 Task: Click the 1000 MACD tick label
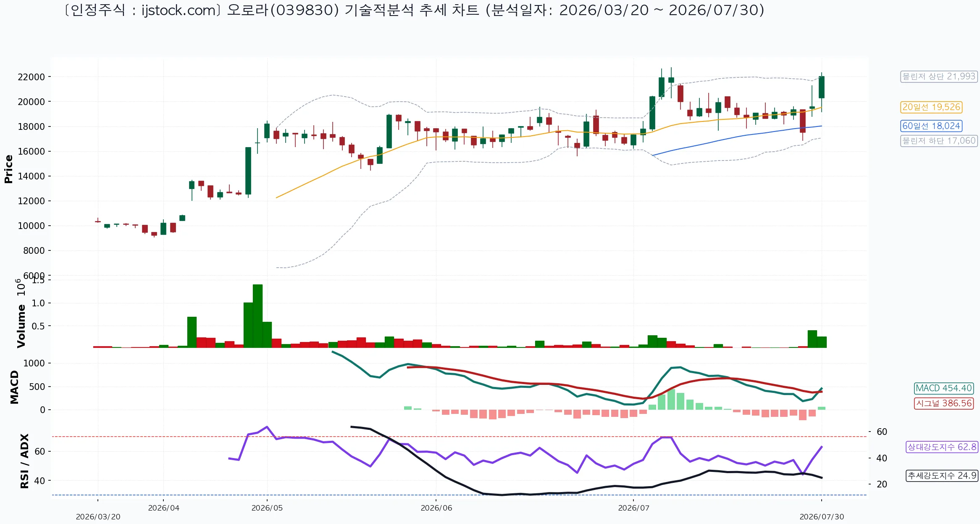point(34,363)
